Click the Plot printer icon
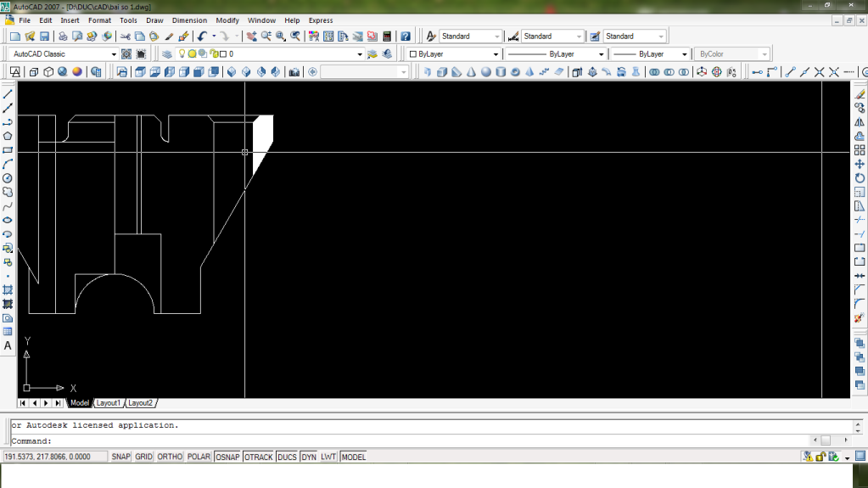Screen dimensions: 868x488 (x=63, y=36)
